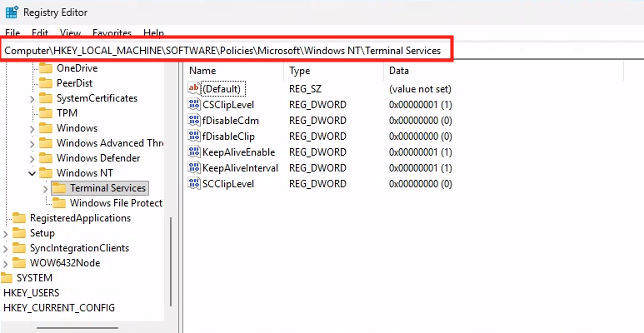This screenshot has height=333, width=644.
Task: Expand the SystemCertificates key
Action: [32, 98]
